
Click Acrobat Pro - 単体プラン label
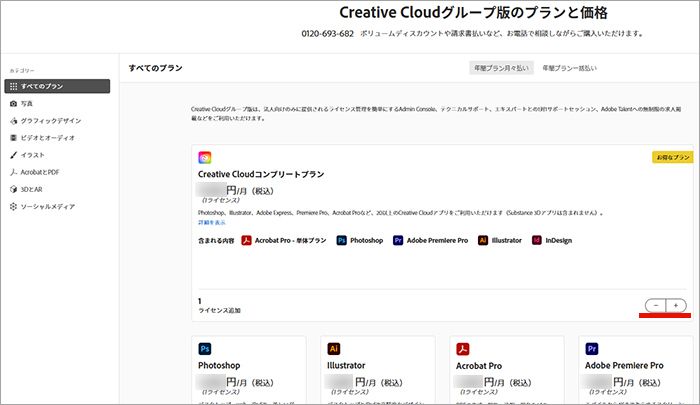pyautogui.click(x=291, y=240)
